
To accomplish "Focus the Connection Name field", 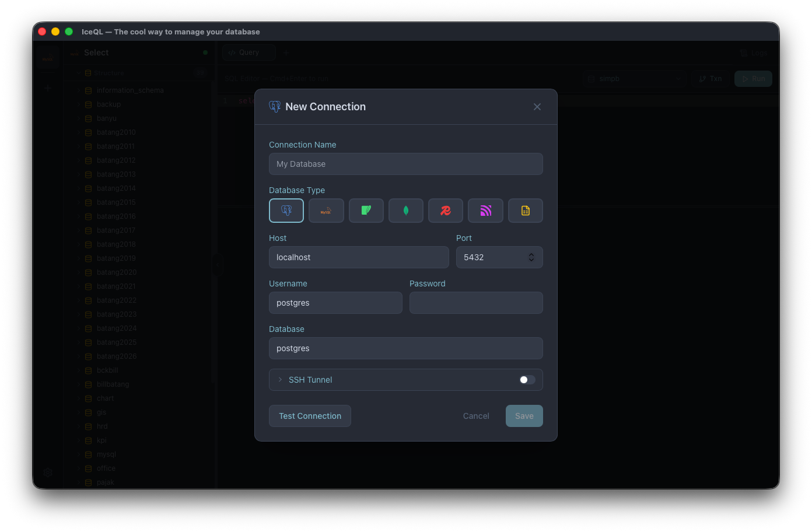I will click(406, 164).
